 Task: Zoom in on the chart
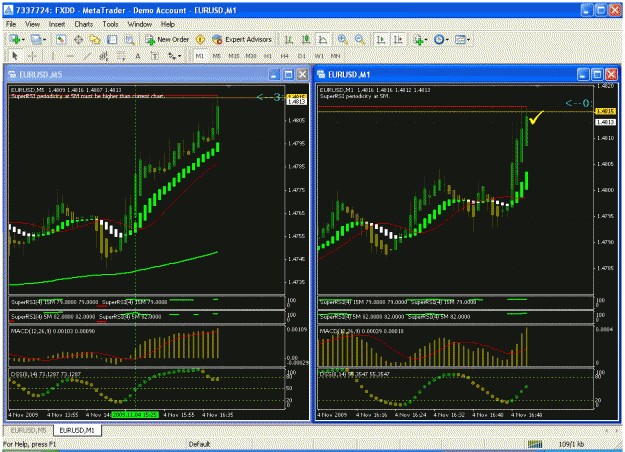pyautogui.click(x=342, y=39)
